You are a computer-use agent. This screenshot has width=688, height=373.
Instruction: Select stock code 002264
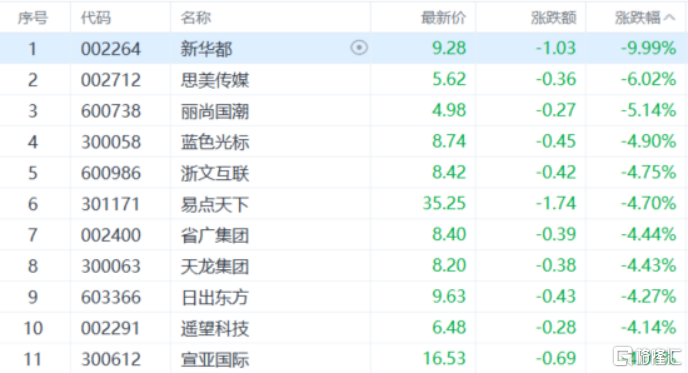pos(111,49)
